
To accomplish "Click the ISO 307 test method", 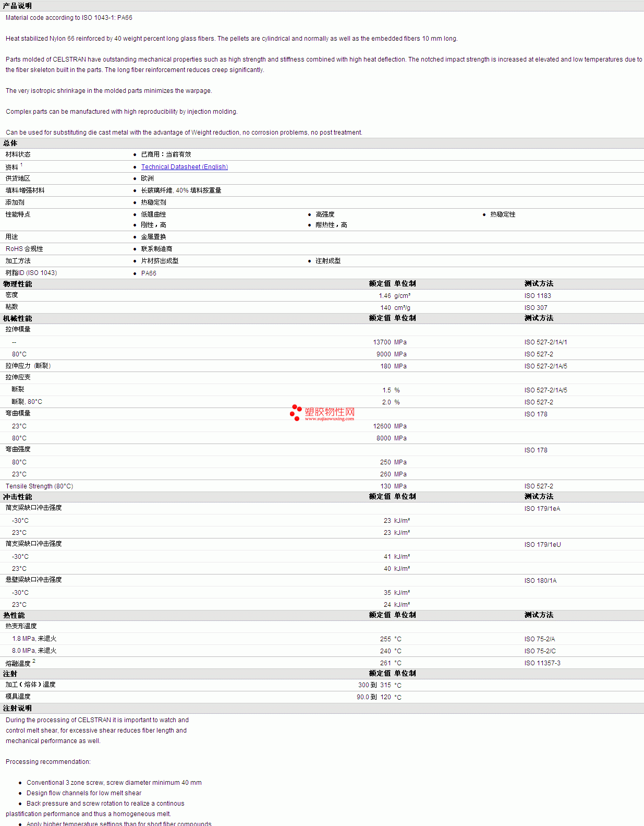I will pos(536,308).
